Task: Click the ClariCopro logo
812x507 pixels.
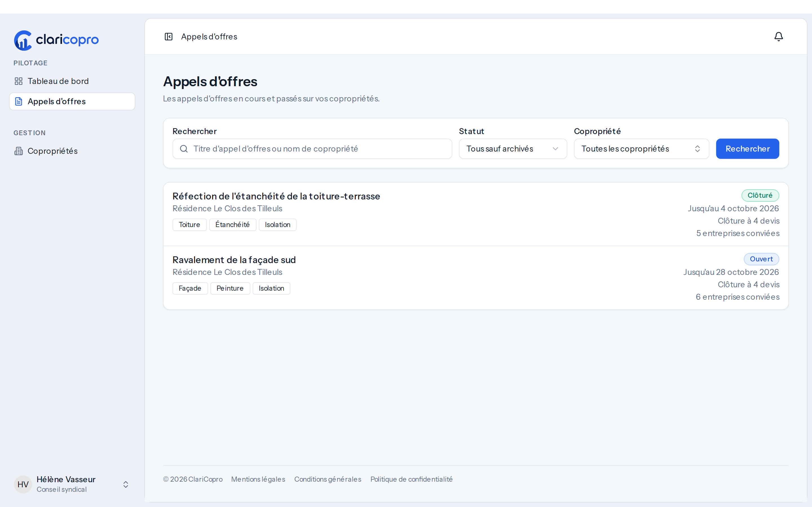Action: click(56, 40)
